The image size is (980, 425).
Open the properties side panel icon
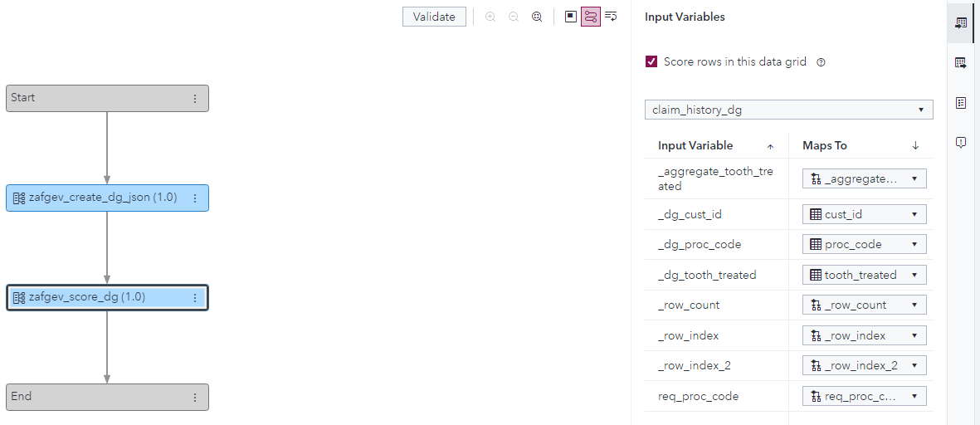(x=961, y=103)
